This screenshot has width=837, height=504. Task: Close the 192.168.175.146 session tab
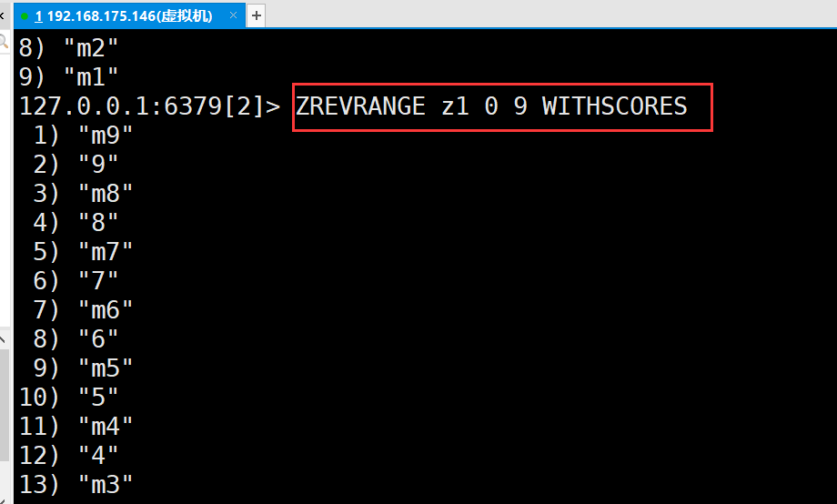click(x=235, y=15)
